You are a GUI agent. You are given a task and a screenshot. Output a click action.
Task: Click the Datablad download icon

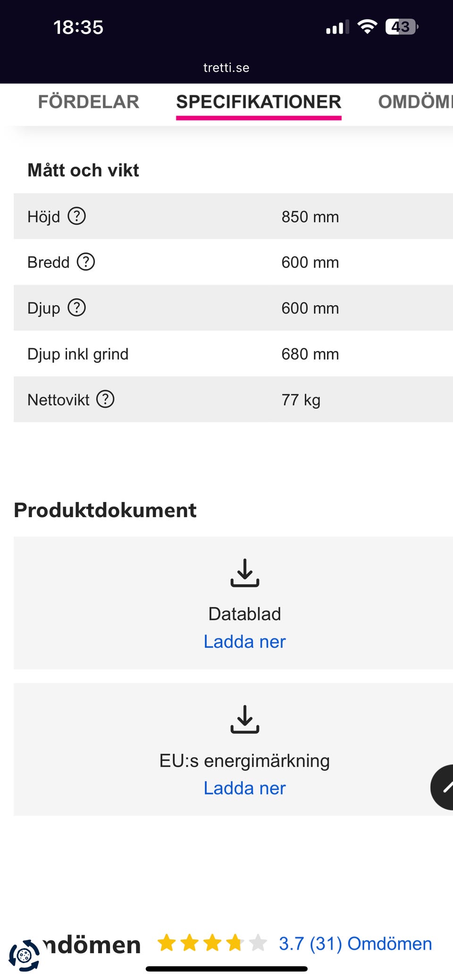click(x=245, y=573)
